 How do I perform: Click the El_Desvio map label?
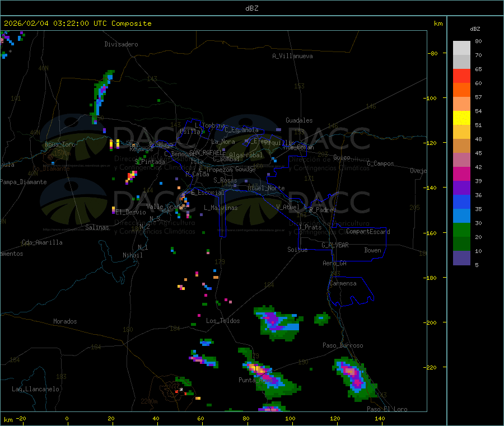coord(131,212)
